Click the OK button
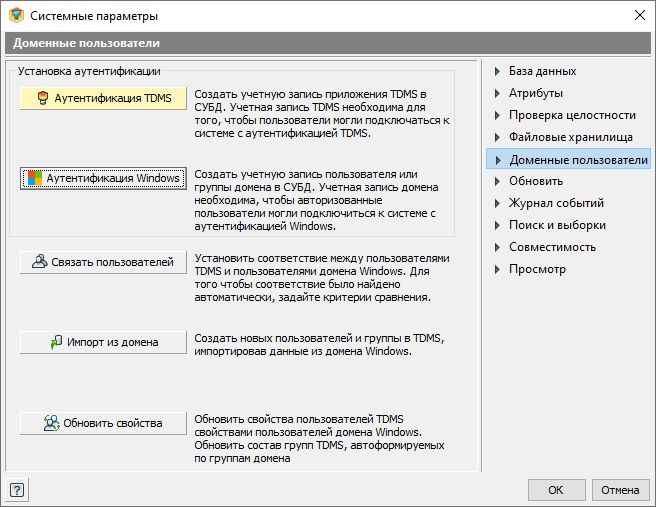Image resolution: width=656 pixels, height=507 pixels. [556, 490]
